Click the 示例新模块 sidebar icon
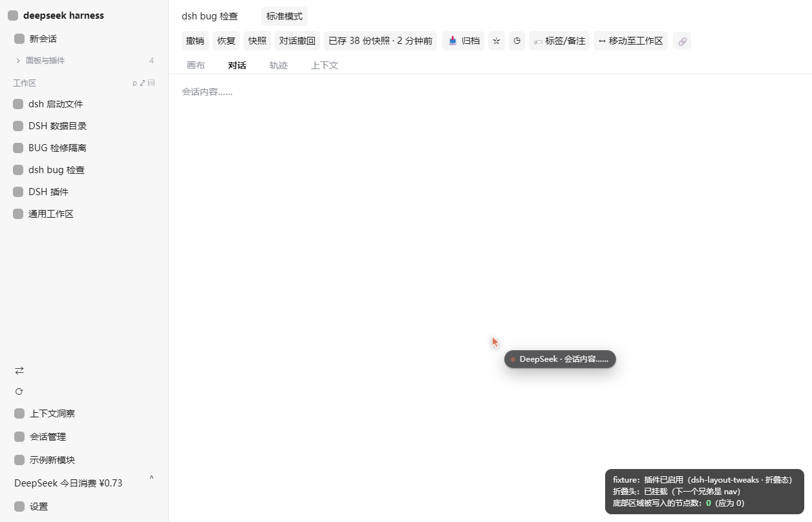812x522 pixels. click(x=19, y=460)
